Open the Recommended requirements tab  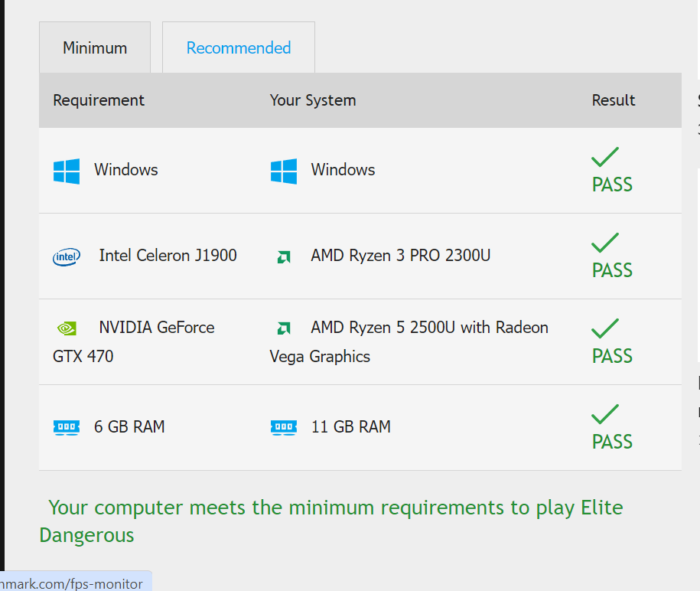239,47
